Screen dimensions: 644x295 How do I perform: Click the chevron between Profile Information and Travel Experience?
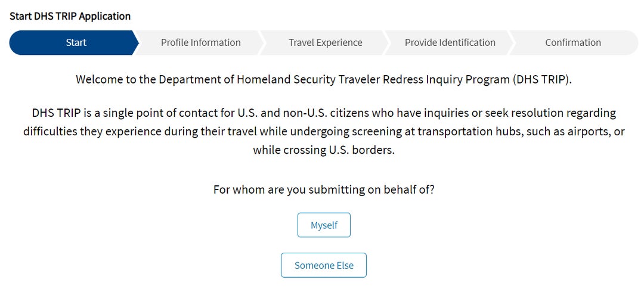tap(261, 43)
